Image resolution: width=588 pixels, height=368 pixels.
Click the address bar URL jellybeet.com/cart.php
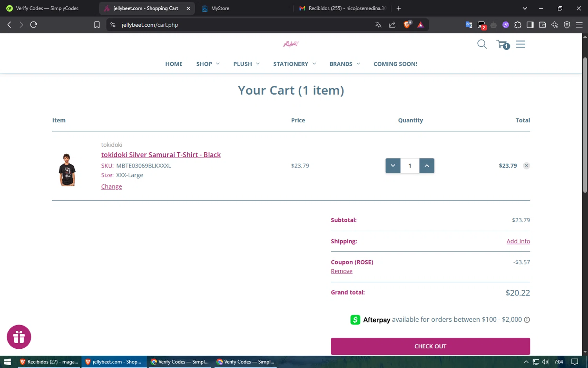[150, 25]
